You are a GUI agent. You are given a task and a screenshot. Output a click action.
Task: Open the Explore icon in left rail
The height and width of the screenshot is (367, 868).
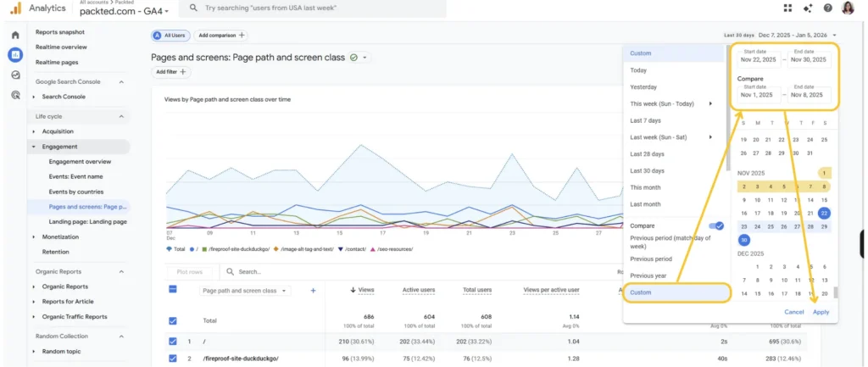click(x=15, y=75)
